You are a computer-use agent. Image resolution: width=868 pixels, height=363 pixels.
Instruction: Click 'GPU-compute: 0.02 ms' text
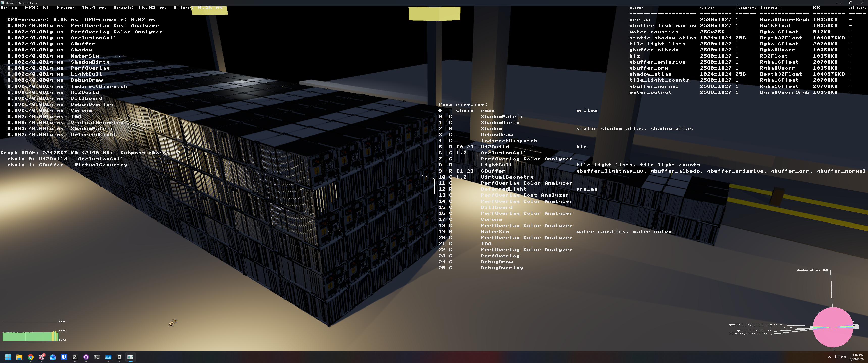click(120, 19)
